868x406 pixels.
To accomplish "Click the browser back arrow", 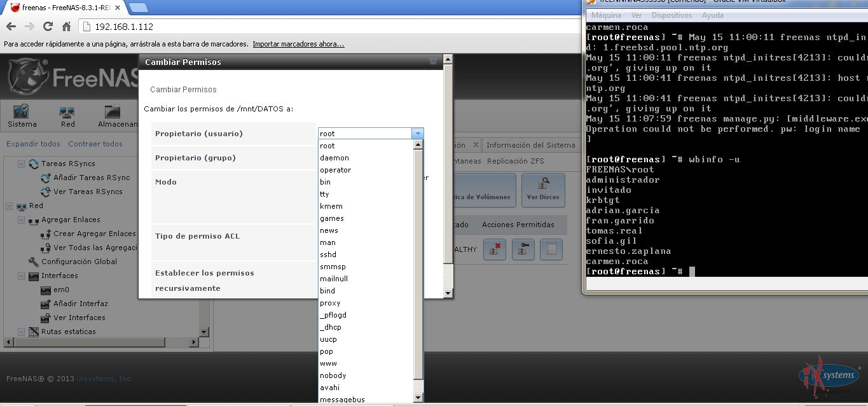I will pyautogui.click(x=11, y=27).
